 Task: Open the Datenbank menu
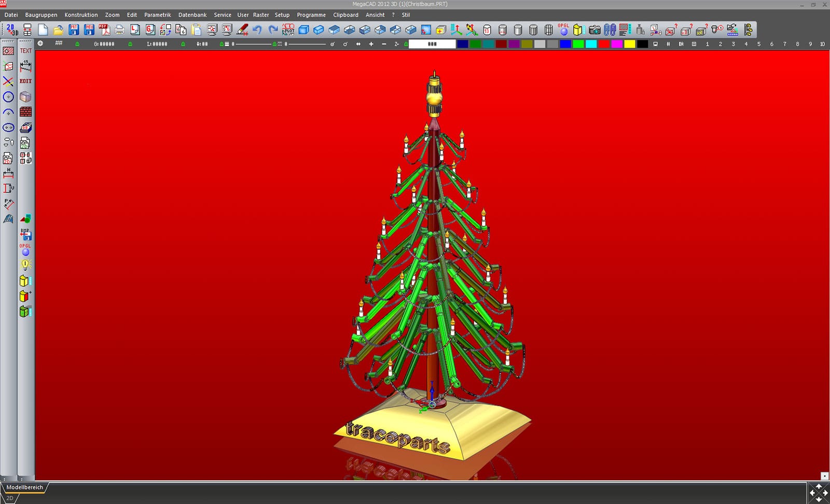coord(192,15)
